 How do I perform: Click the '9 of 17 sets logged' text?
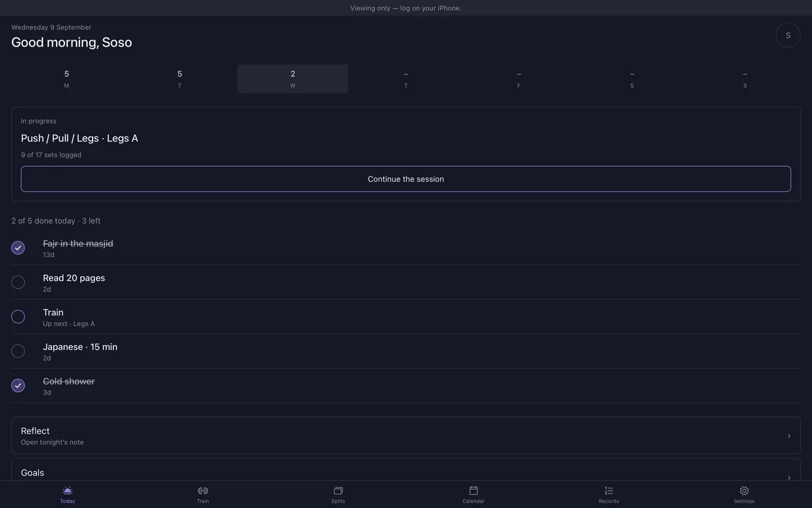coord(51,155)
